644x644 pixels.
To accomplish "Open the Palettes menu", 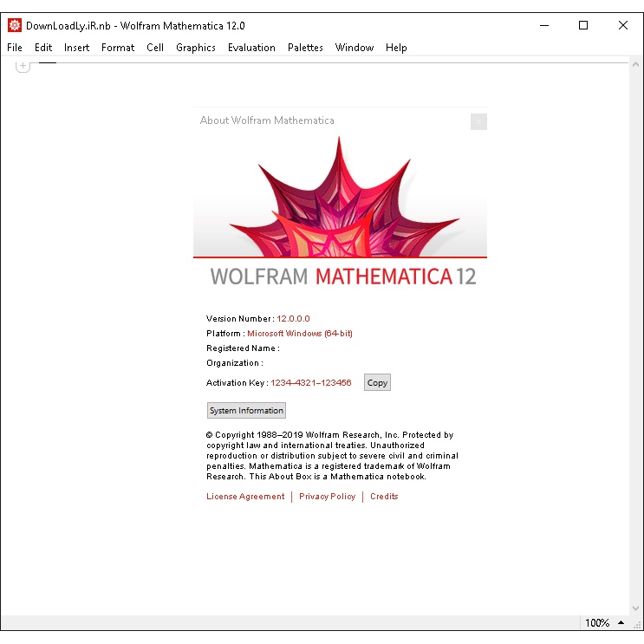I will point(305,48).
